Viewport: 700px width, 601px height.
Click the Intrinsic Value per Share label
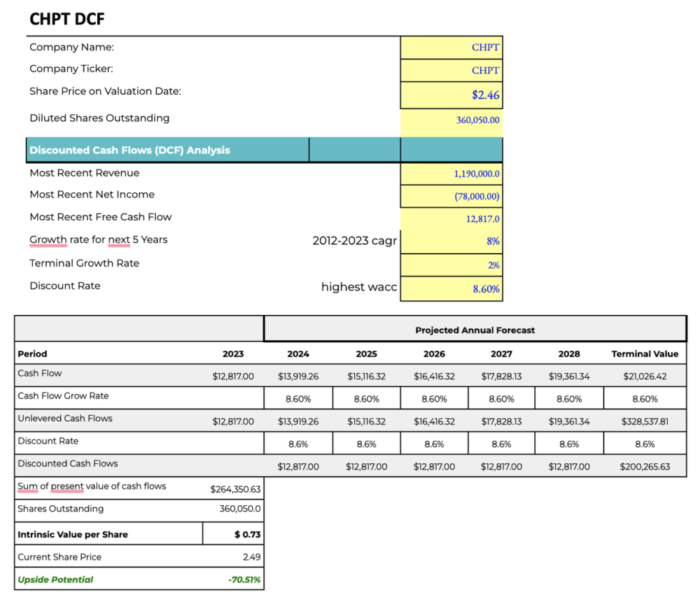coord(73,535)
